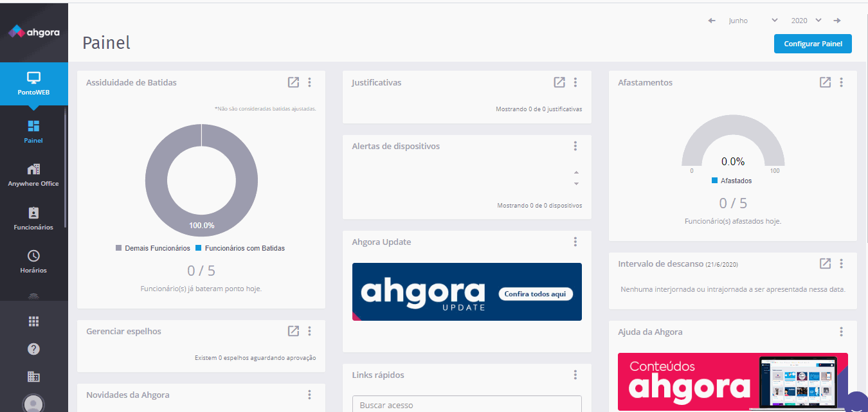Click the help question mark icon
The height and width of the screenshot is (412, 868).
tap(34, 349)
